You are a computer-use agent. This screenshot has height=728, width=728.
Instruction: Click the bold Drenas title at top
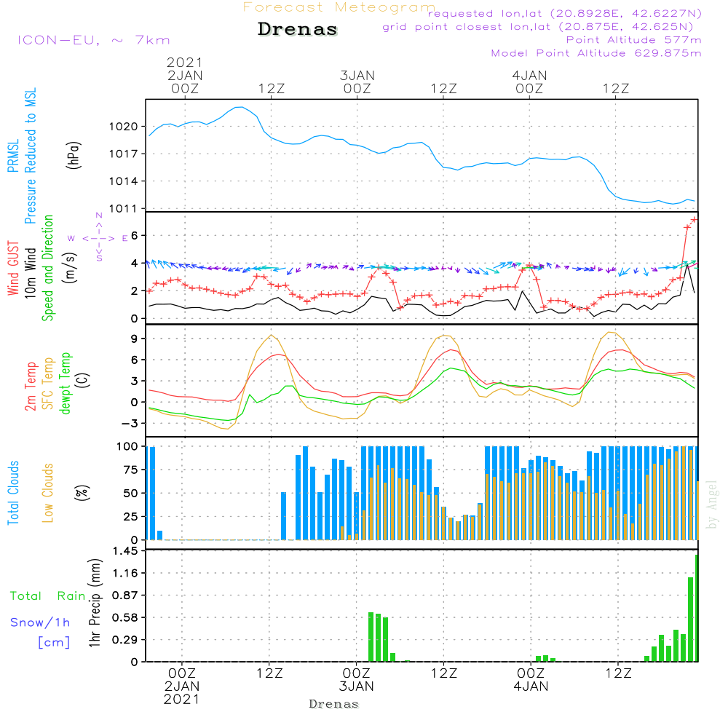(x=298, y=30)
